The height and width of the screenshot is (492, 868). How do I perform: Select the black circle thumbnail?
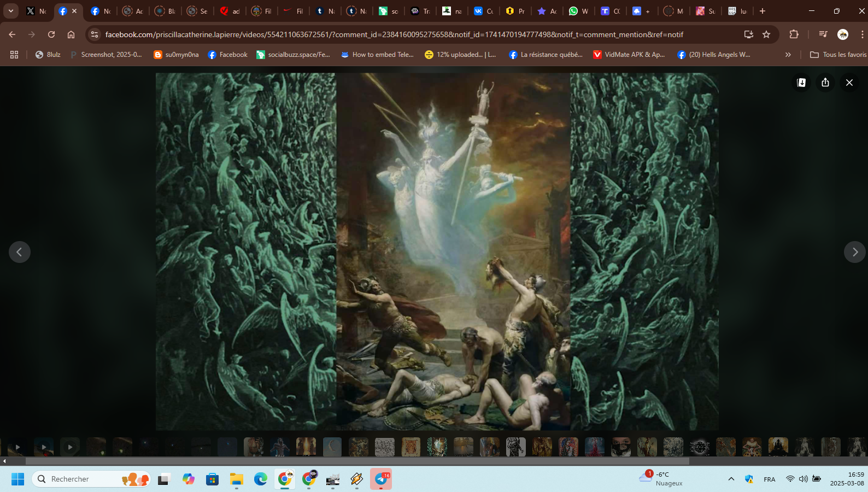pos(700,447)
